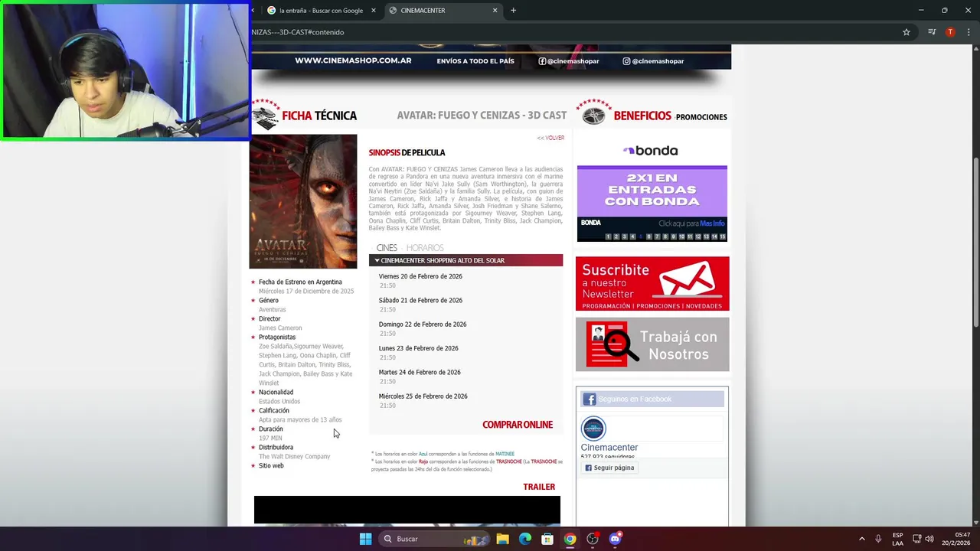Click the Cinemacenter Facebook page logo
The image size is (980, 551).
pyautogui.click(x=593, y=429)
